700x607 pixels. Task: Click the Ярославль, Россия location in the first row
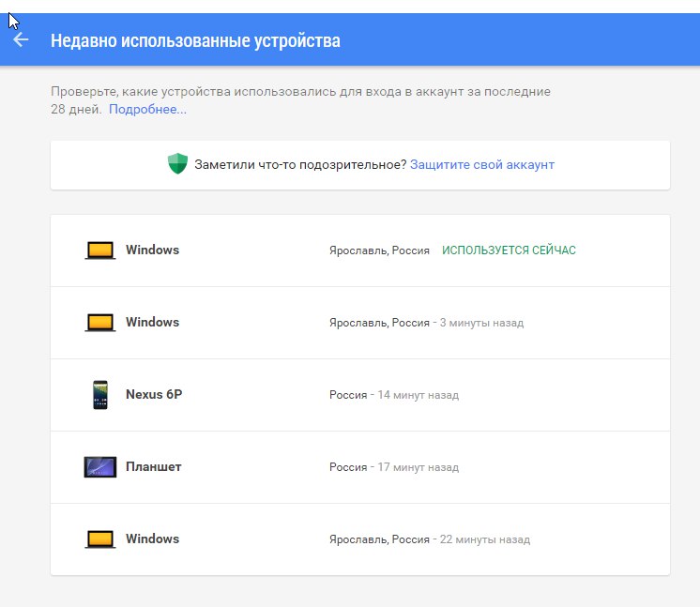[379, 250]
